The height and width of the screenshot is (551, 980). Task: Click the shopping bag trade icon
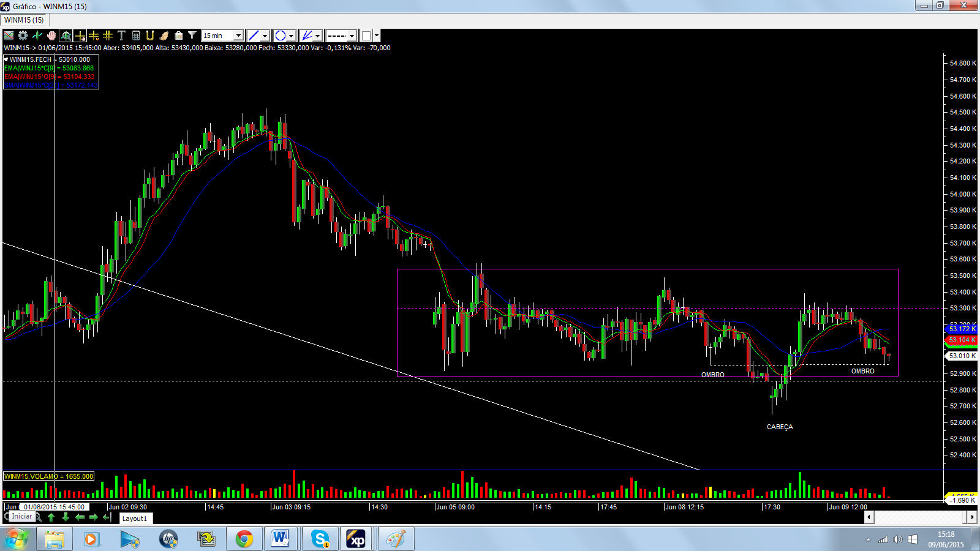coord(178,36)
